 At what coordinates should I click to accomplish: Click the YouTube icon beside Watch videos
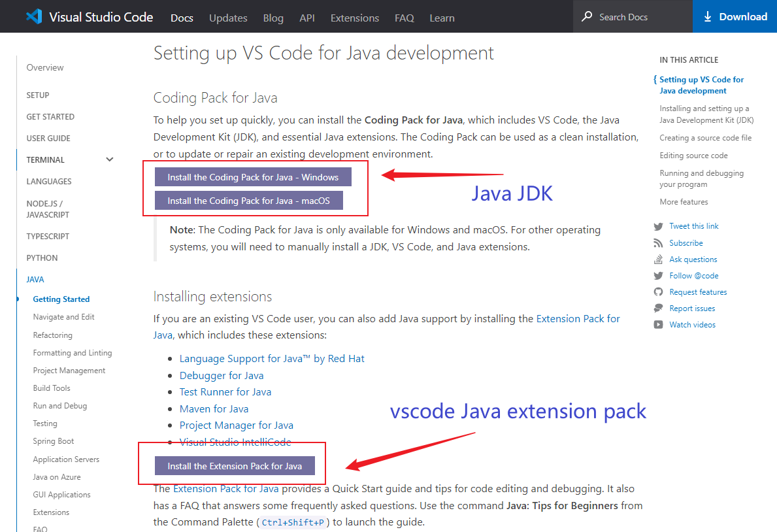[658, 325]
